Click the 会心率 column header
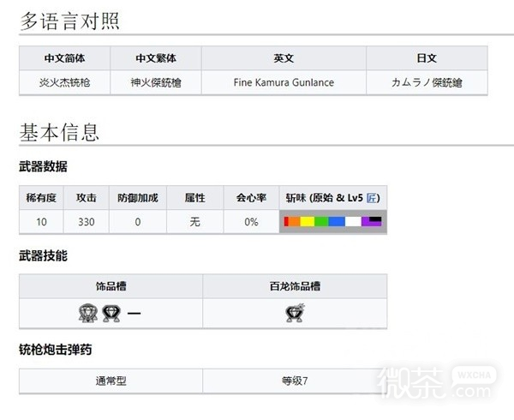The image size is (514, 420). click(x=251, y=198)
